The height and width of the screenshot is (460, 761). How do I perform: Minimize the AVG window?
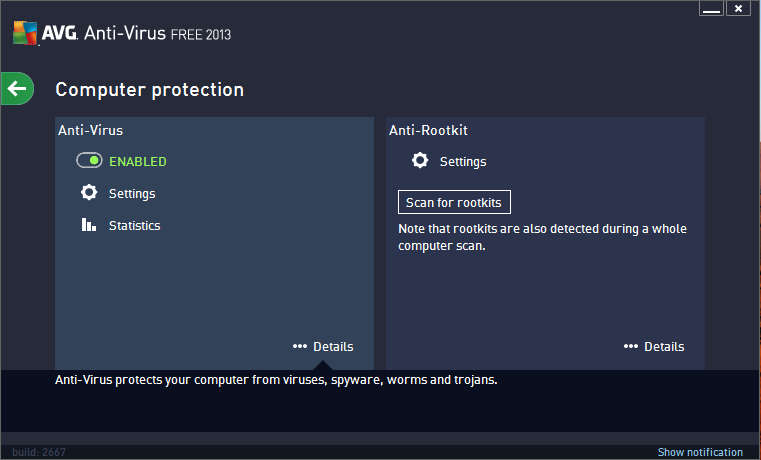(x=712, y=9)
